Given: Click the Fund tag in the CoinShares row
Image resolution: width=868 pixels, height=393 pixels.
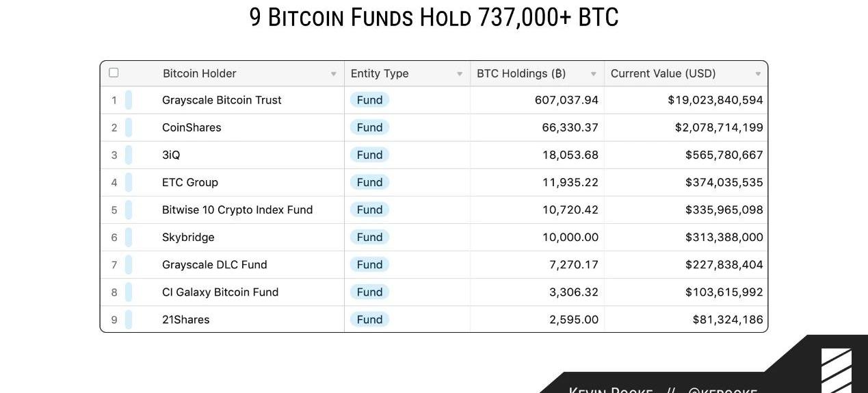Looking at the screenshot, I should (369, 127).
